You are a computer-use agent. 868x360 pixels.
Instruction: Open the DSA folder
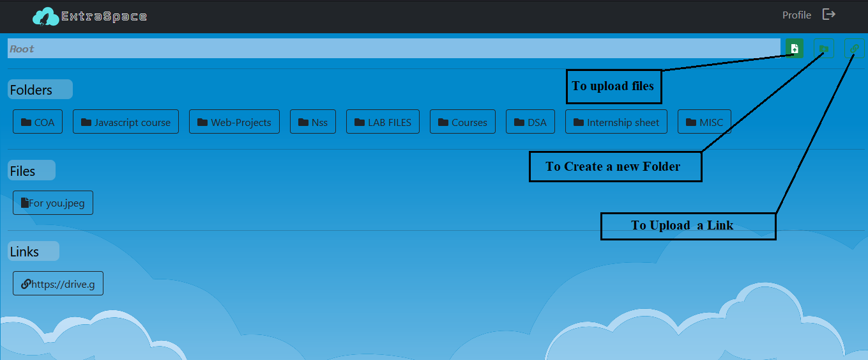(530, 121)
